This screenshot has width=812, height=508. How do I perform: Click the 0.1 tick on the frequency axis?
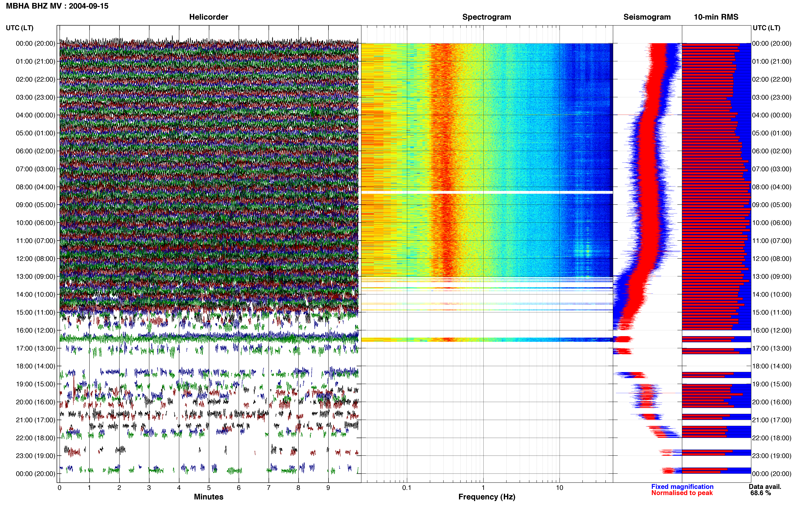point(407,487)
